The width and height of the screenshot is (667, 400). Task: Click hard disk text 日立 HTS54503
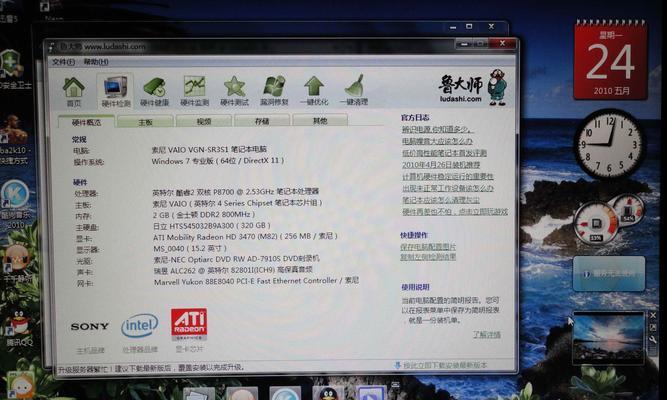(212, 226)
